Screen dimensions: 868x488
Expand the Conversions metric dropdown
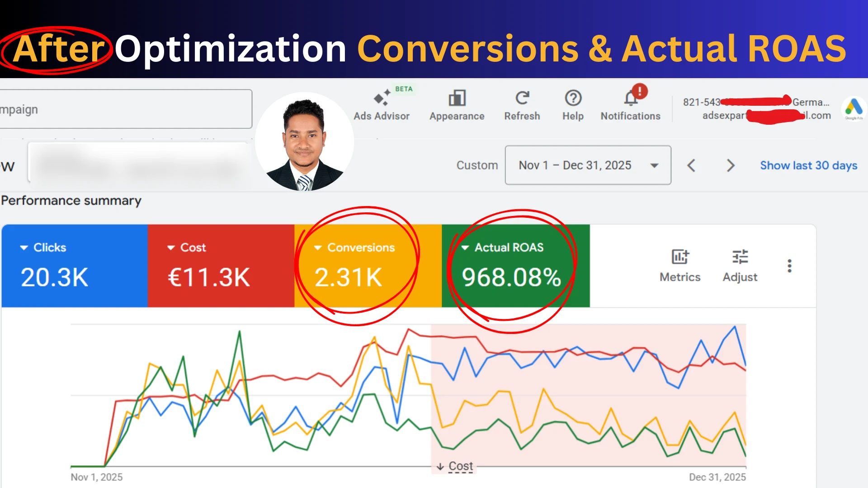pos(318,248)
